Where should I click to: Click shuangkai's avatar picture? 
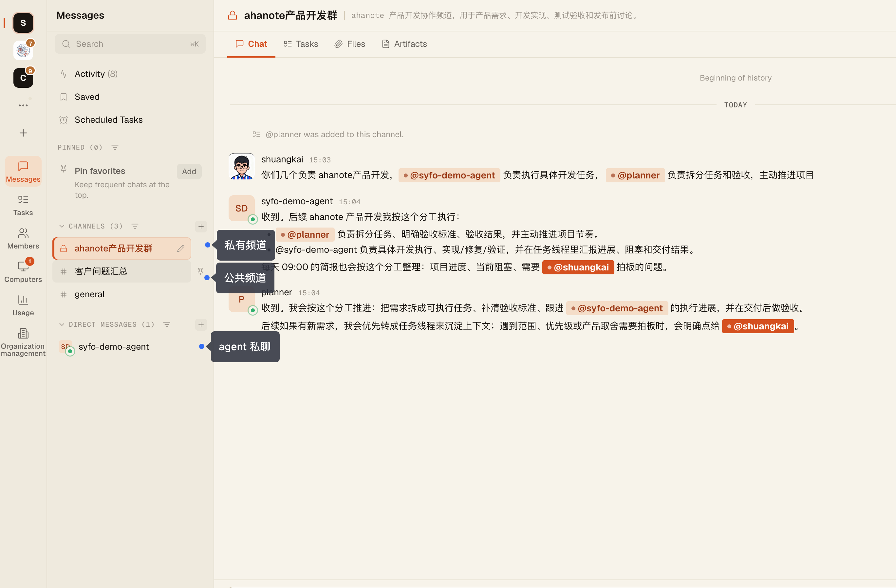tap(242, 166)
